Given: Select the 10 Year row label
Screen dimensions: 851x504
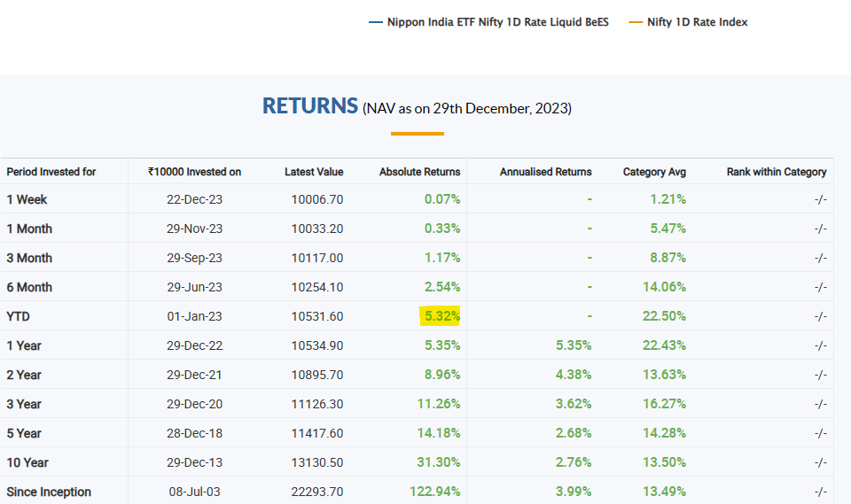Looking at the screenshot, I should pos(27,463).
